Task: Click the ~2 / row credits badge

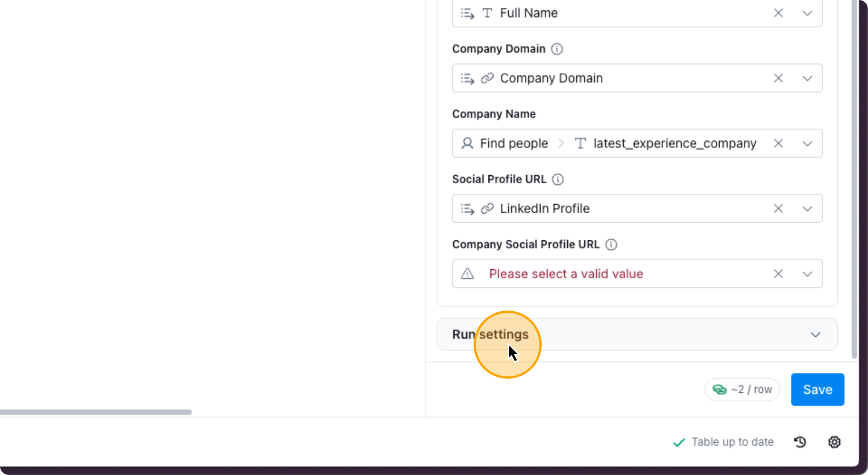Action: click(x=742, y=389)
